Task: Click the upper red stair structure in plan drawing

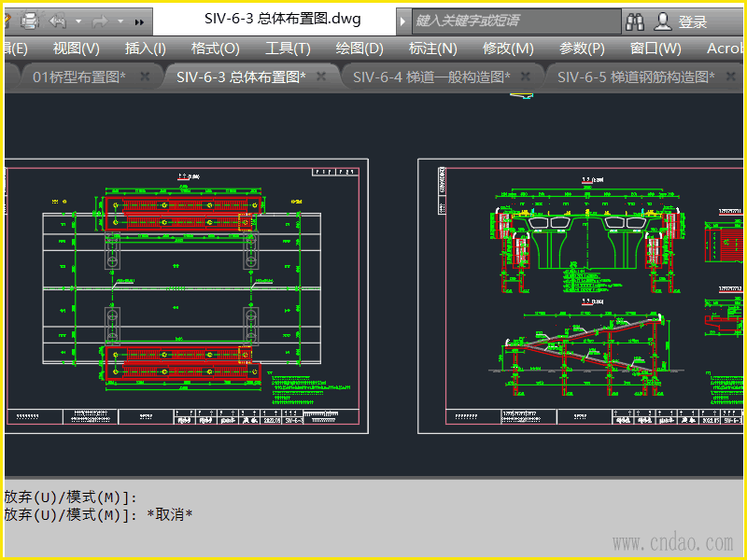Action: pyautogui.click(x=183, y=214)
